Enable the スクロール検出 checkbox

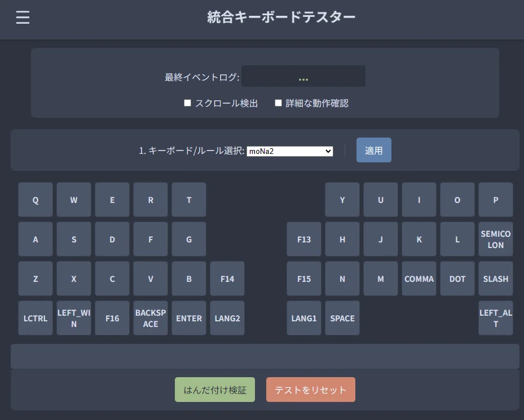click(187, 103)
